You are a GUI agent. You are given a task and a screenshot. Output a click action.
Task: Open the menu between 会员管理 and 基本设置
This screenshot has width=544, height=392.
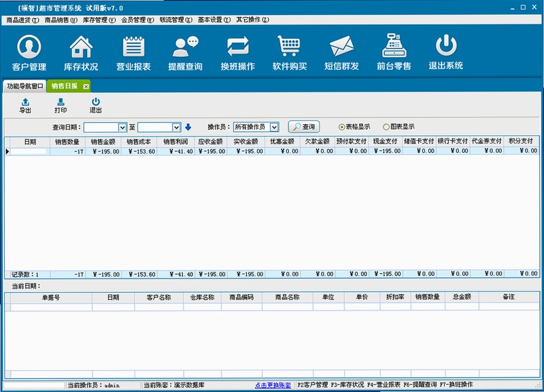176,20
